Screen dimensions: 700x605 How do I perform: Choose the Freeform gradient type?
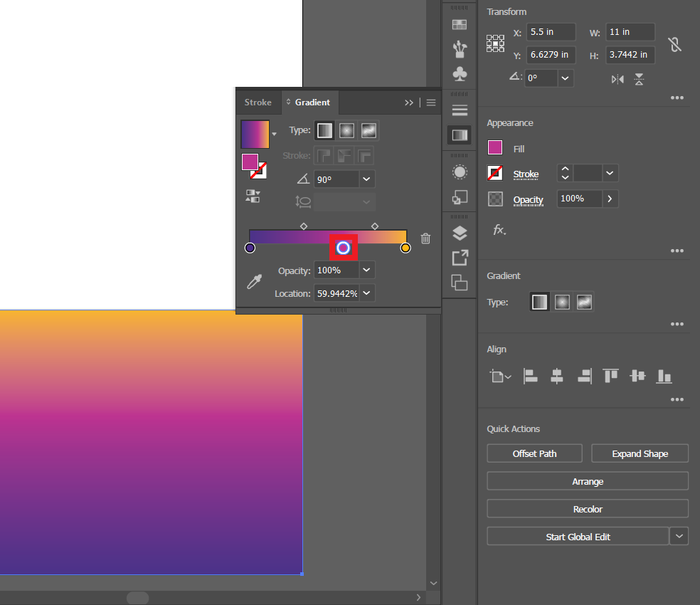(368, 130)
